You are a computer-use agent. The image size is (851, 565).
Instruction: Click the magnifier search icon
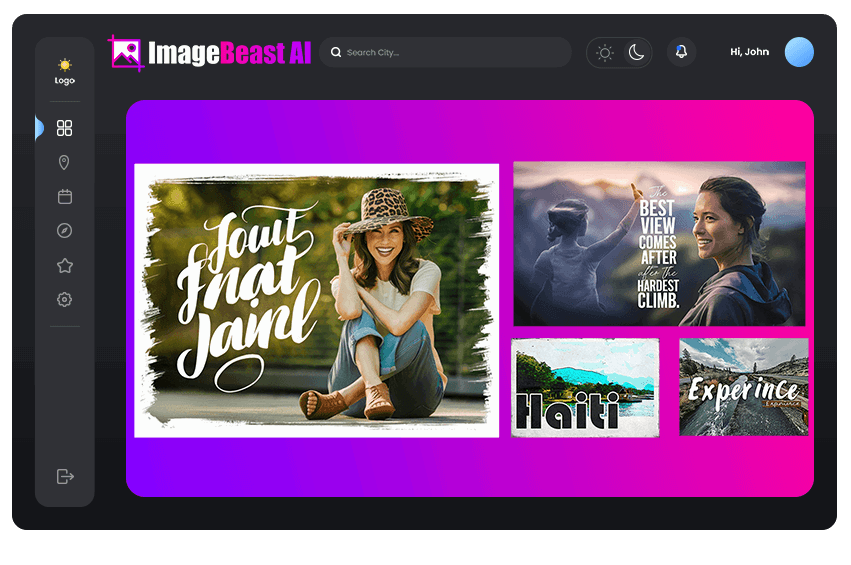pyautogui.click(x=336, y=53)
